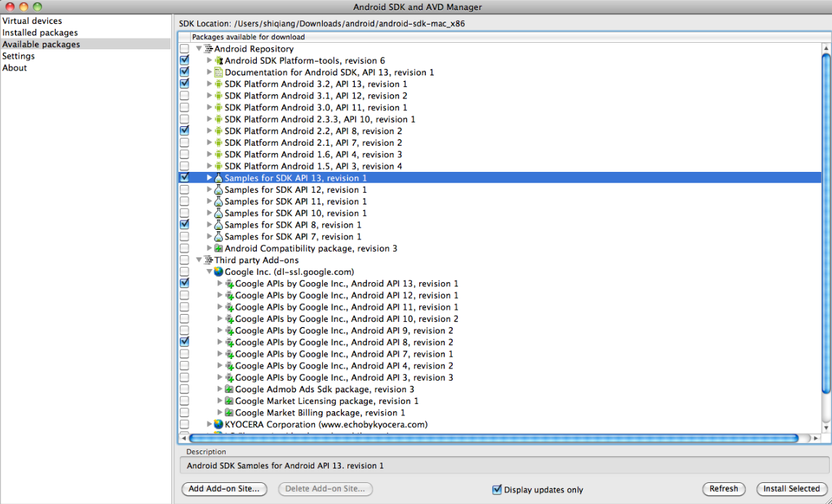
Task: Uncheck SDK Platform Android 2.2 checkbox
Action: click(184, 131)
